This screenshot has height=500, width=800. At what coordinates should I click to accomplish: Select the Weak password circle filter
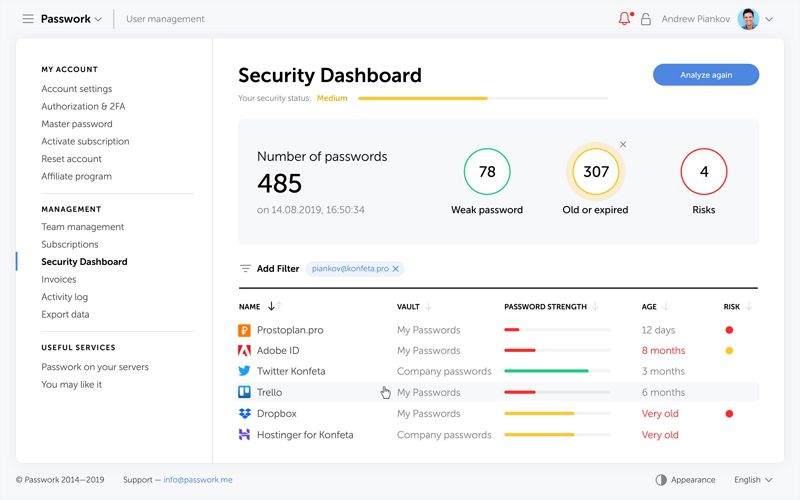click(x=487, y=172)
